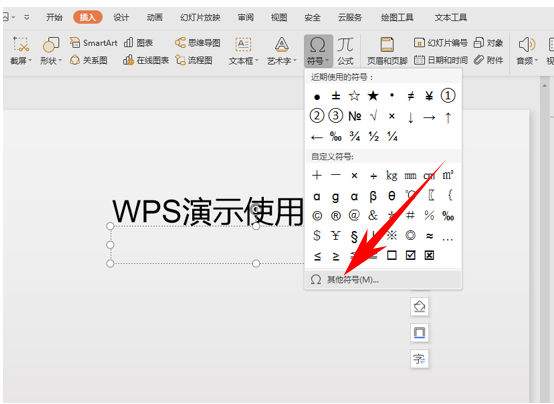Open the 形状 shapes tool
This screenshot has width=554, height=404.
pos(51,51)
